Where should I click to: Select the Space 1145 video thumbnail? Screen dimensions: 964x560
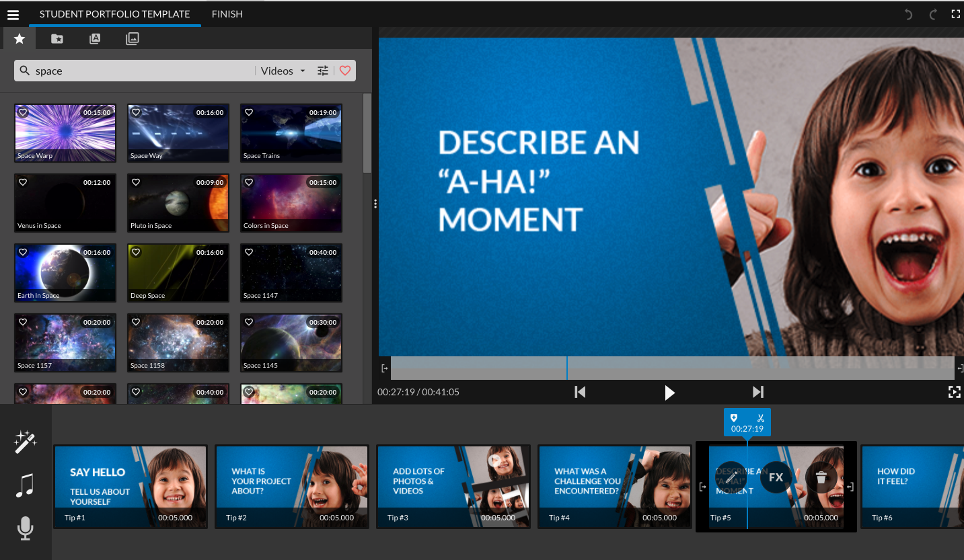point(291,343)
